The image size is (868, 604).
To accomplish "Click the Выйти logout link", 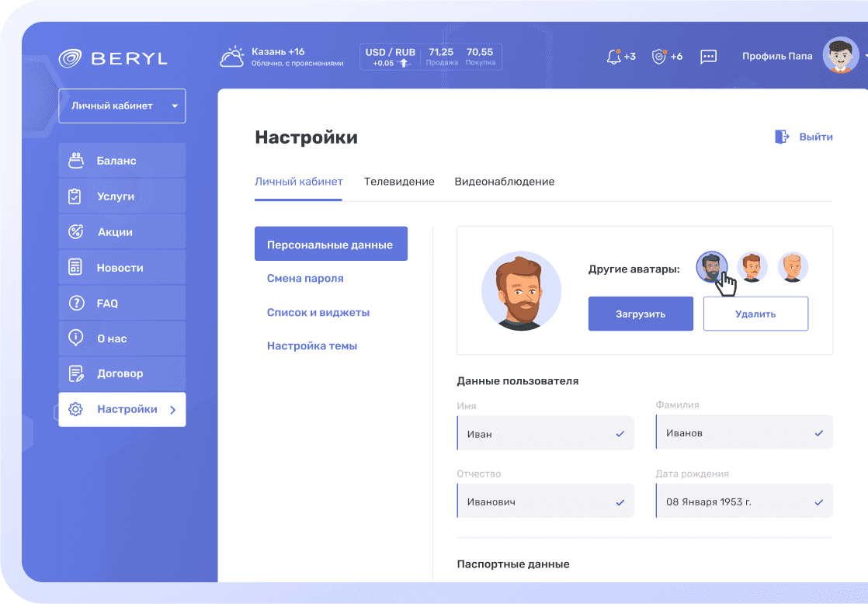I will click(804, 137).
